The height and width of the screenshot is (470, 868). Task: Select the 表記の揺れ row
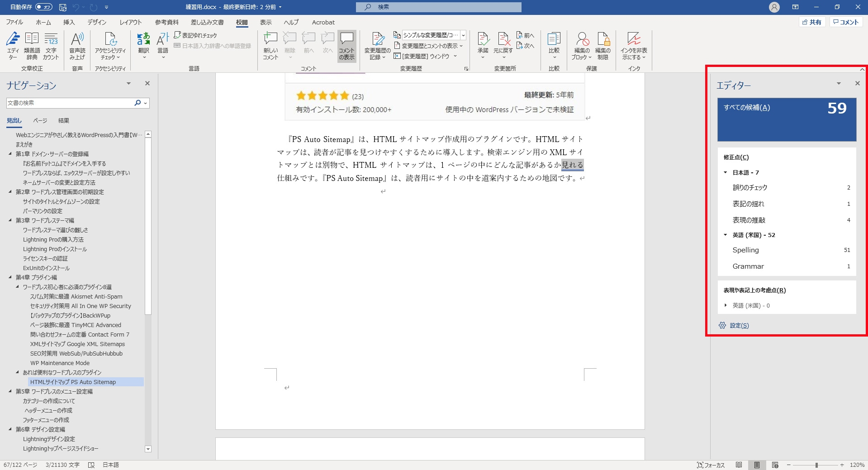pyautogui.click(x=787, y=204)
